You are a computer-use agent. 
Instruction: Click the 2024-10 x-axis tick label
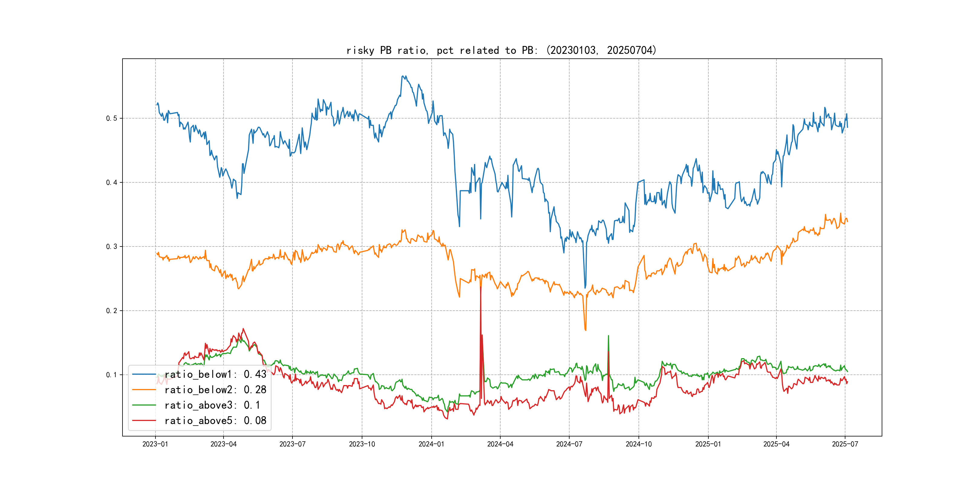point(639,444)
